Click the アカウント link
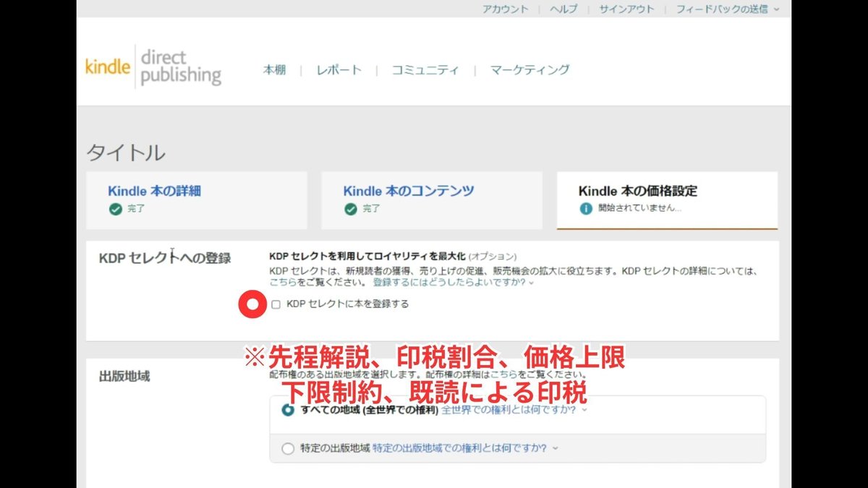Screen dimensions: 868x488 [x=506, y=9]
